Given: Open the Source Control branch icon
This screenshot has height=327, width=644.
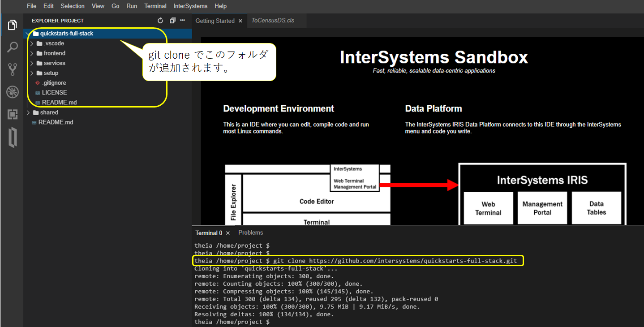Looking at the screenshot, I should pos(12,69).
